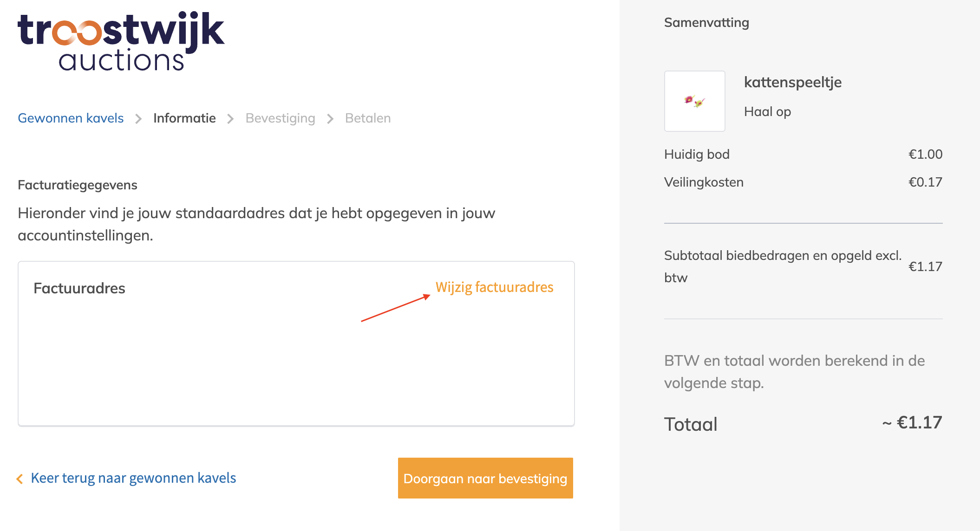The image size is (980, 531).
Task: Select the Betalen breadcrumb step
Action: (367, 118)
